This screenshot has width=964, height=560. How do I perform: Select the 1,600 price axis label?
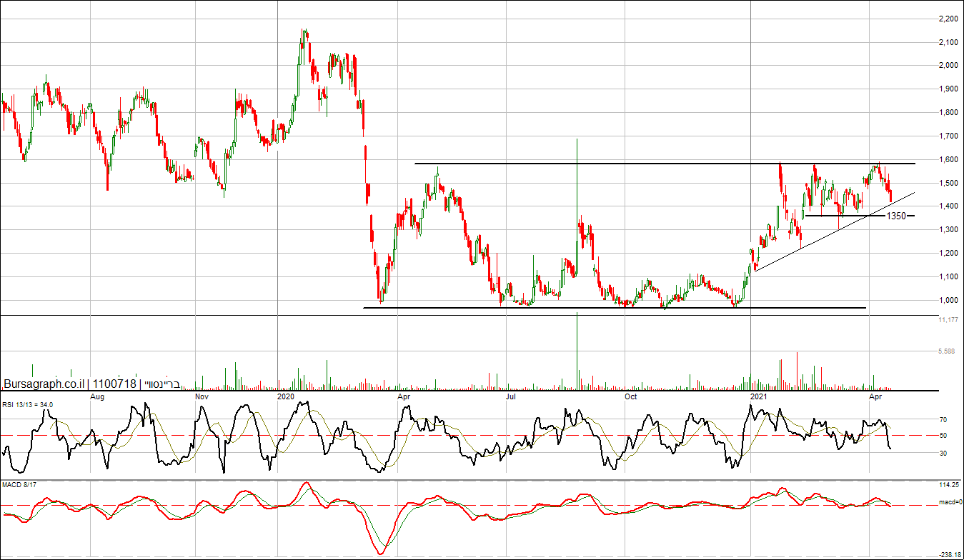coord(948,160)
